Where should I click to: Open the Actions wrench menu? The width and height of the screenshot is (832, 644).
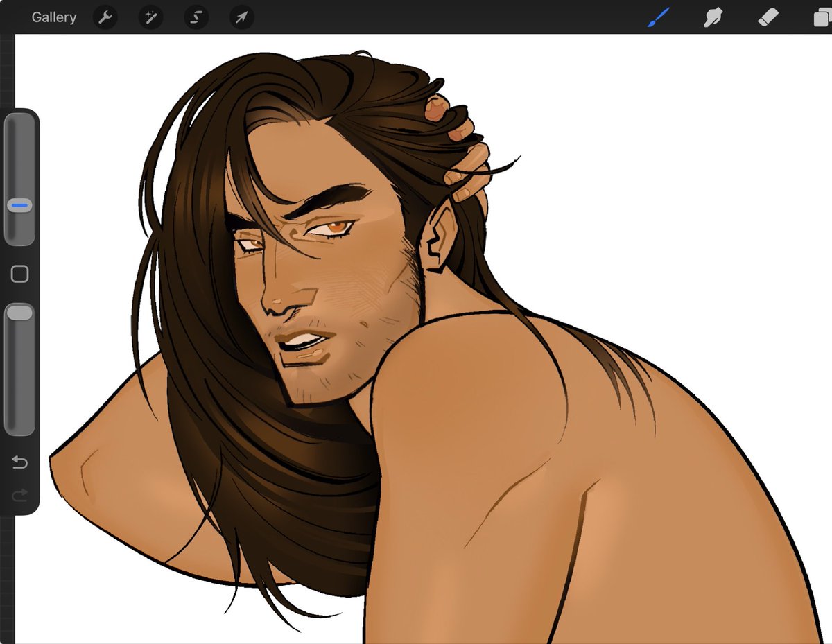click(x=105, y=17)
